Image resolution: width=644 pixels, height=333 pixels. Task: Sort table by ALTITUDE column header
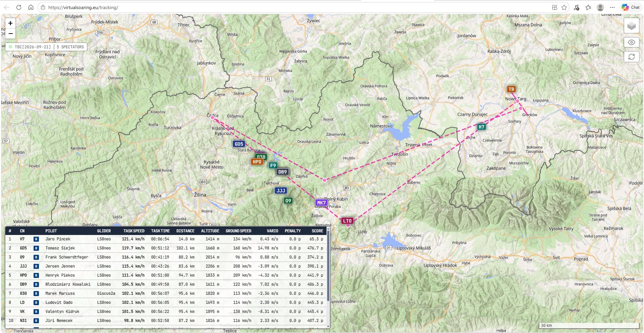210,231
